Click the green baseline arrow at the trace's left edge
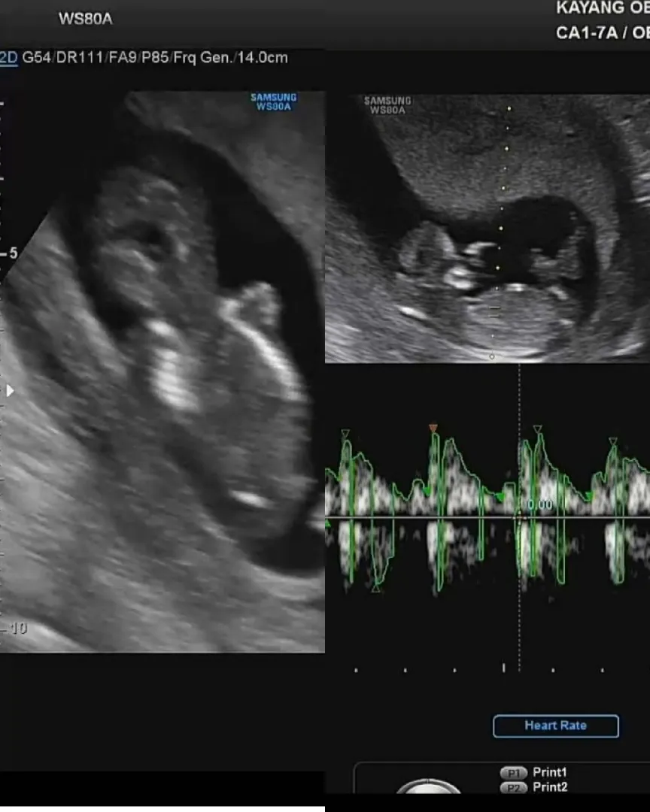 [327, 524]
